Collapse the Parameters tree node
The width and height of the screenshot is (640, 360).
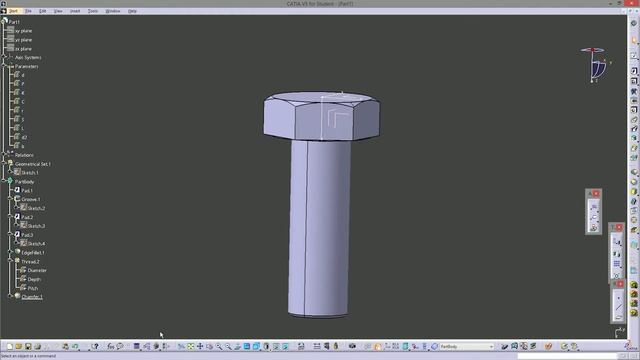(x=3, y=66)
